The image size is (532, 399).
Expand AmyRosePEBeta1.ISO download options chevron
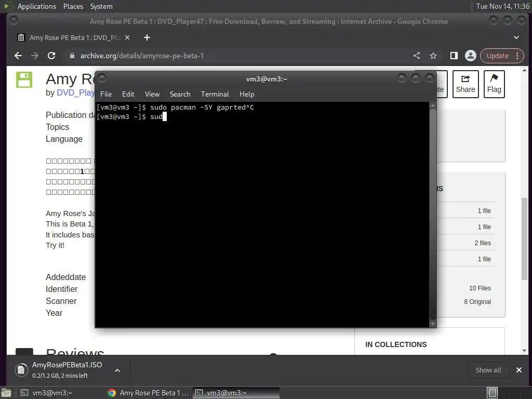tap(117, 370)
